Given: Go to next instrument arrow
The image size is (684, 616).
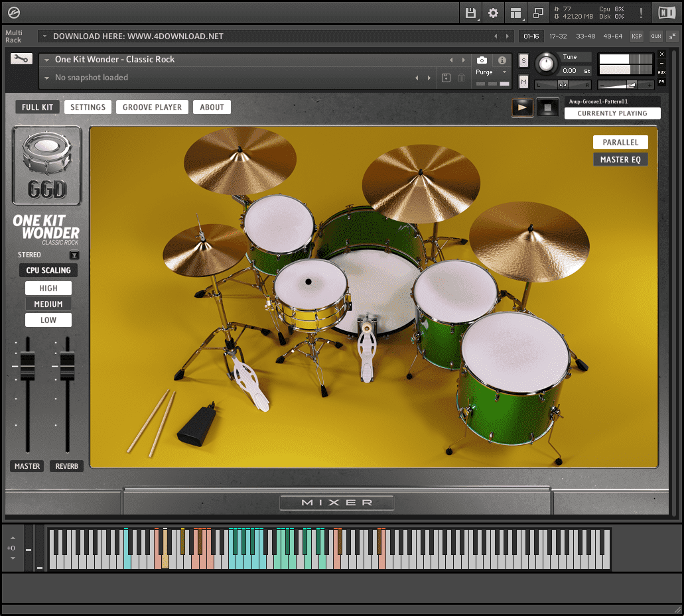Looking at the screenshot, I should (x=463, y=60).
